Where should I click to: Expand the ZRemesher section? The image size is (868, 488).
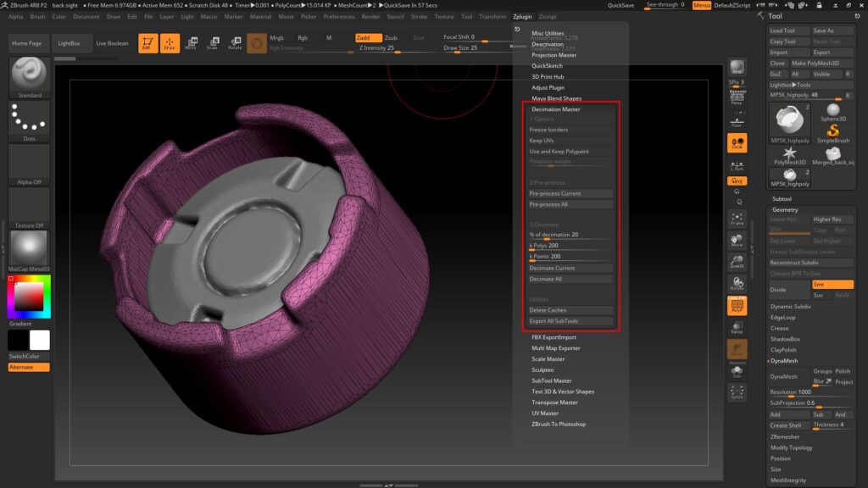[x=785, y=436]
